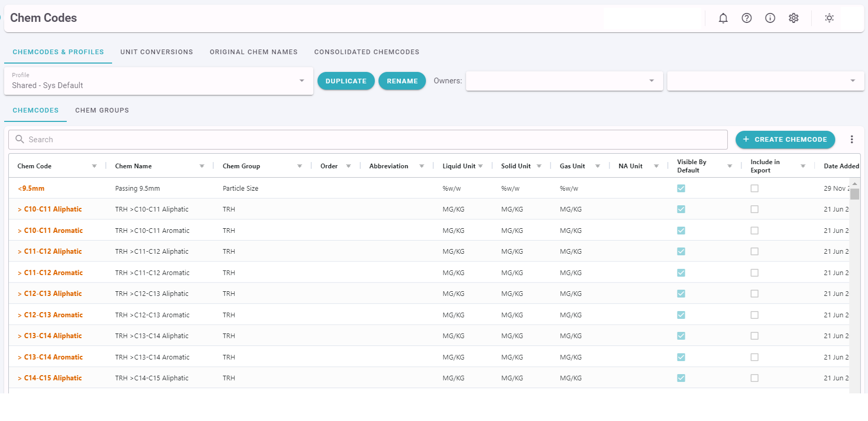The height and width of the screenshot is (421, 868).
Task: Toggle the light/dark theme sun icon
Action: click(829, 18)
